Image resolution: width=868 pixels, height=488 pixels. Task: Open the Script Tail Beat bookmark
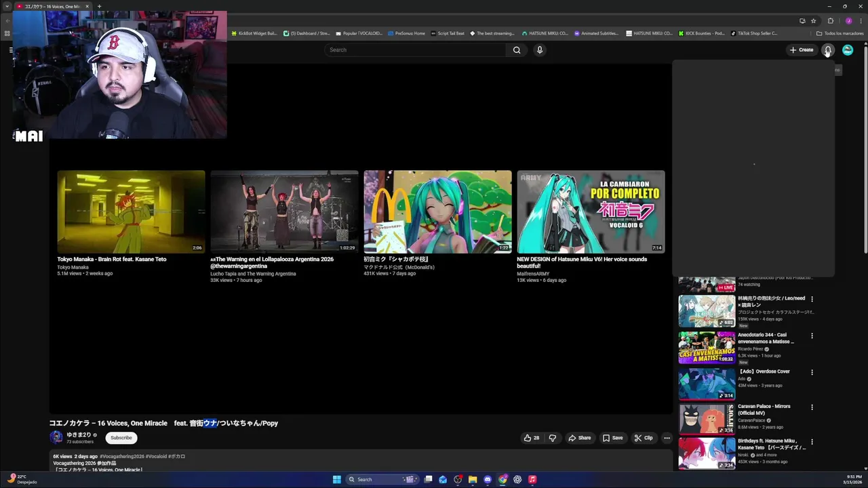tap(448, 33)
